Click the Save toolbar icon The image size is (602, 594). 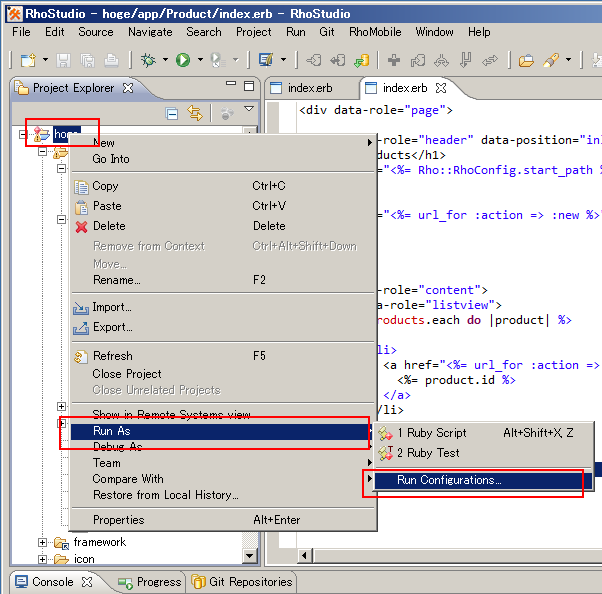click(x=63, y=60)
